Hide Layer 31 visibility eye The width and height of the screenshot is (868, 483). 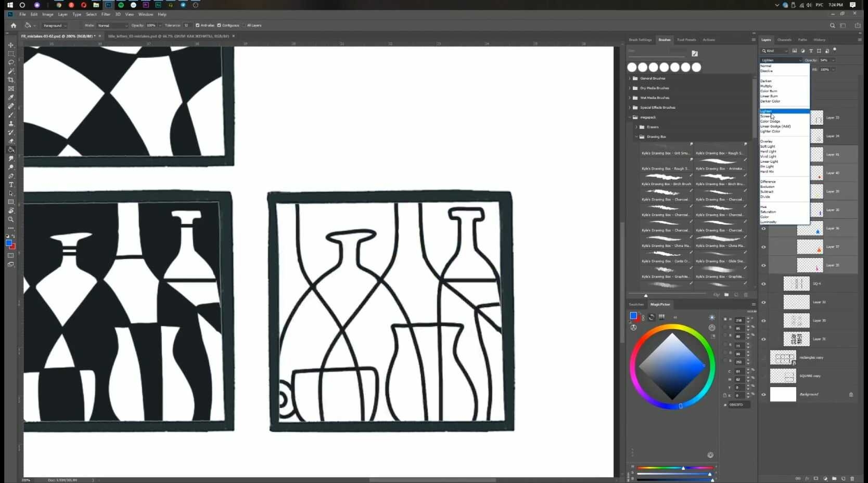point(763,339)
